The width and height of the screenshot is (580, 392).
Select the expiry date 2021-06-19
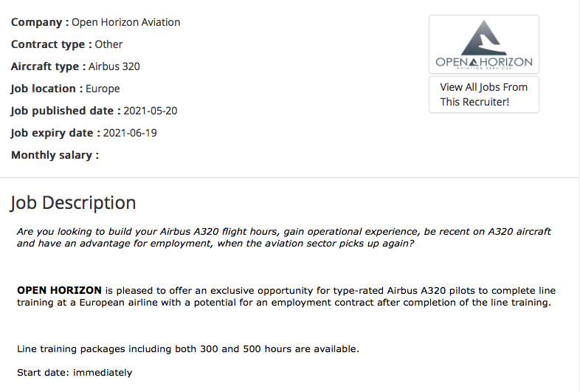pyautogui.click(x=130, y=133)
